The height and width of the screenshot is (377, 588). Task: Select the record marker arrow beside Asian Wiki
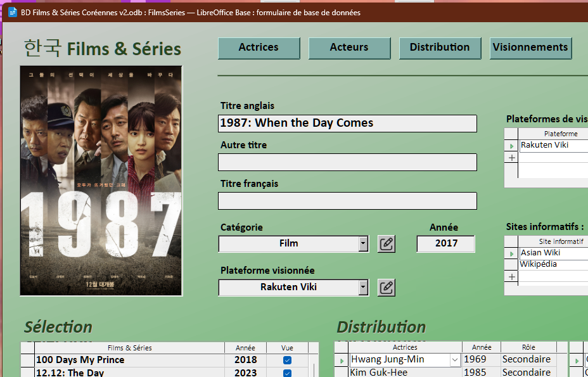pos(512,253)
